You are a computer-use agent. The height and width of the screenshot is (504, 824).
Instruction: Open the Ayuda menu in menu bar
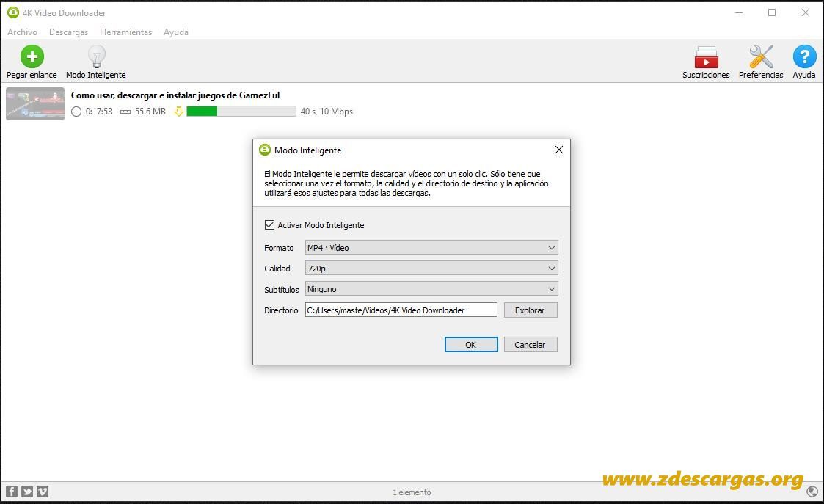pyautogui.click(x=175, y=32)
